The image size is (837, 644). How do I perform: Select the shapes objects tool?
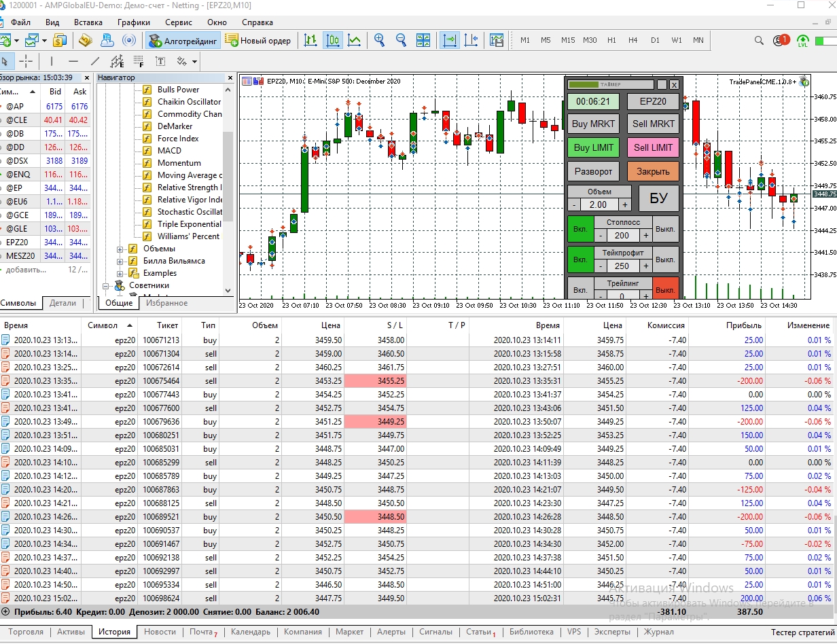(x=181, y=61)
